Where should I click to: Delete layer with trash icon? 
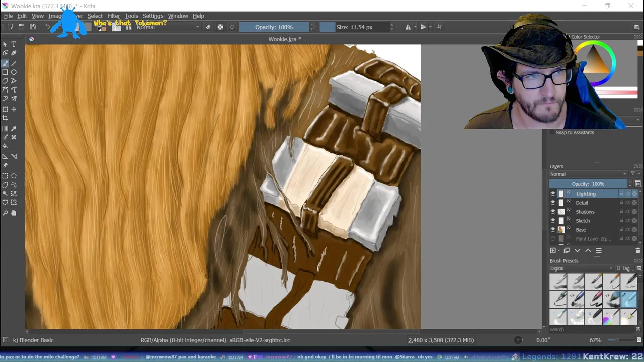pyautogui.click(x=638, y=250)
